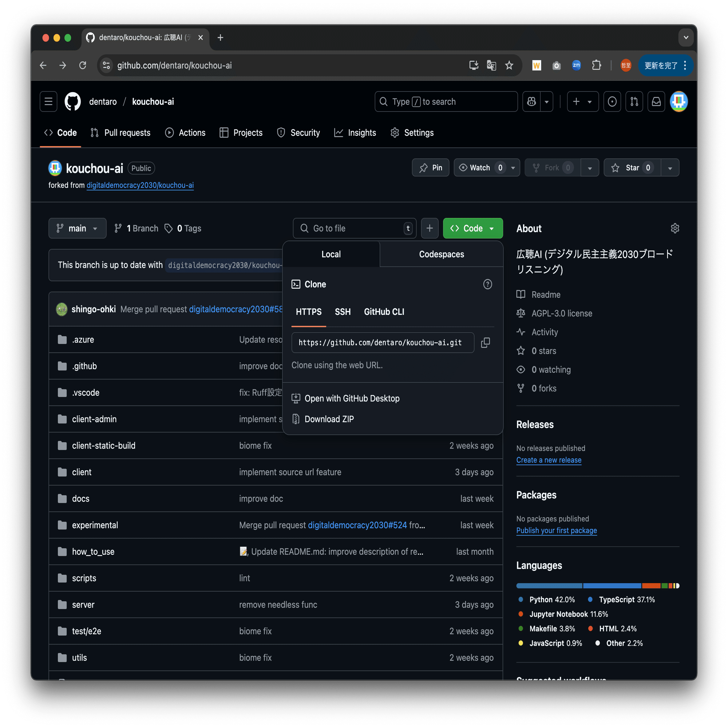Viewport: 728px width, 728px height.
Task: Open the GitHub Copilot icon in header
Action: click(531, 101)
